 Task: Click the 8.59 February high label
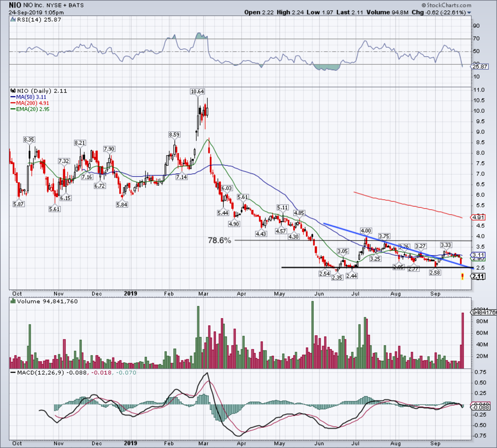click(174, 135)
